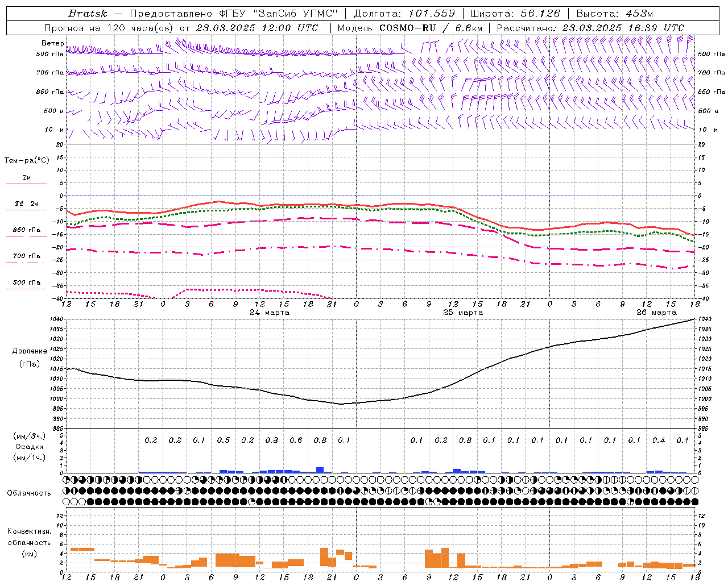
Task: Click "700 гПа" in the temperature legend
Action: point(26,256)
